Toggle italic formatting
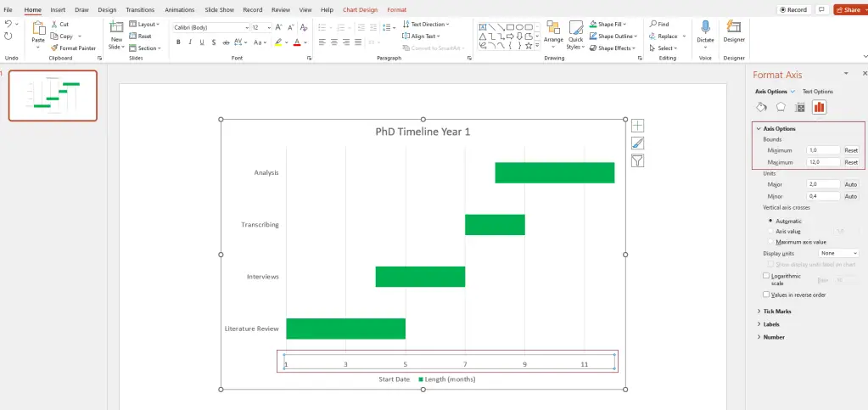The height and width of the screenshot is (410, 868). coord(190,42)
